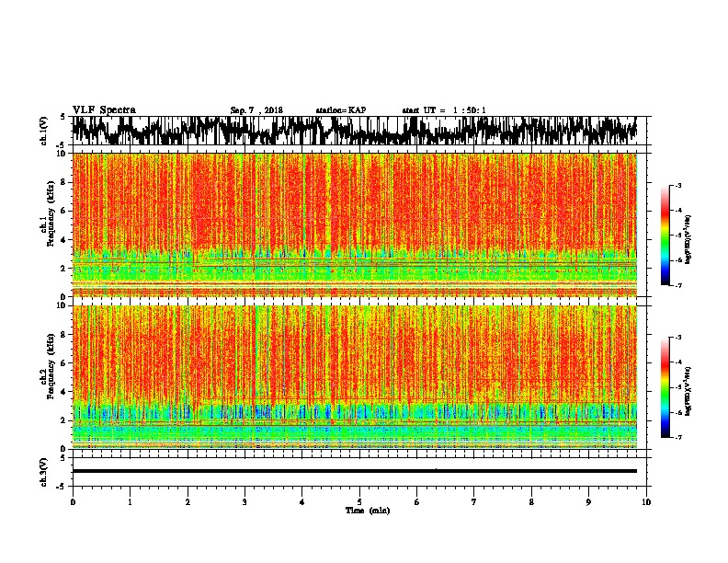Click the '8' kHz tick on ch.1 frequency axis
This screenshot has height=563, width=728.
click(64, 182)
